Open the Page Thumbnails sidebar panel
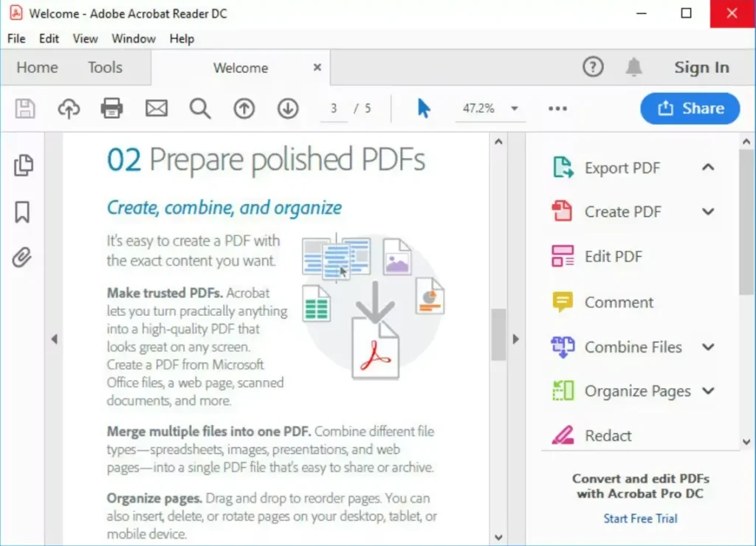Viewport: 756px width, 546px height. click(x=23, y=165)
